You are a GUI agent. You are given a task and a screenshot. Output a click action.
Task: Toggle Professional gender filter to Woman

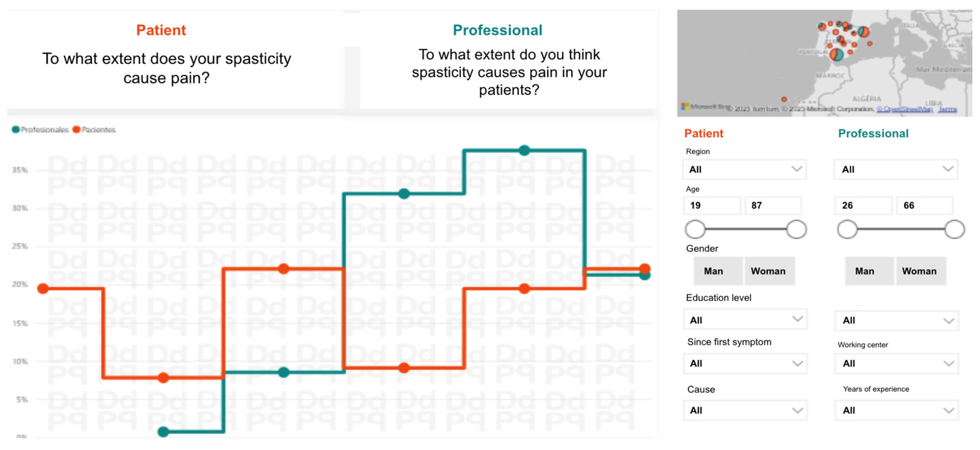[x=919, y=271]
